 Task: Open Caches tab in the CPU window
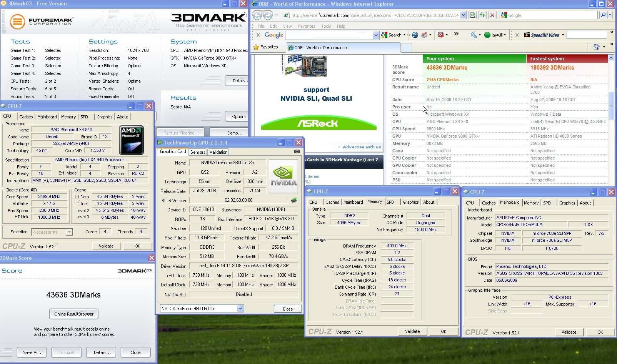[x=26, y=116]
